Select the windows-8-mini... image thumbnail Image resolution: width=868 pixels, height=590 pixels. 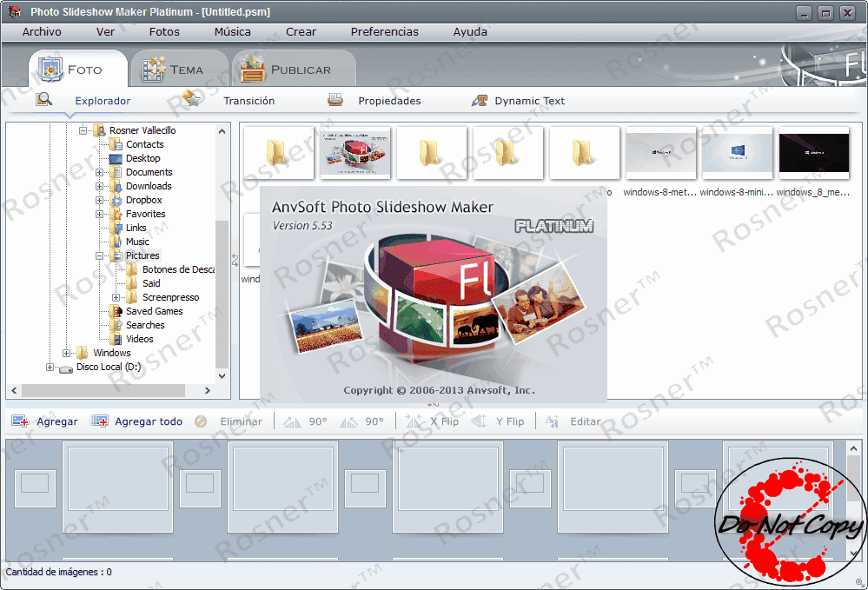737,153
